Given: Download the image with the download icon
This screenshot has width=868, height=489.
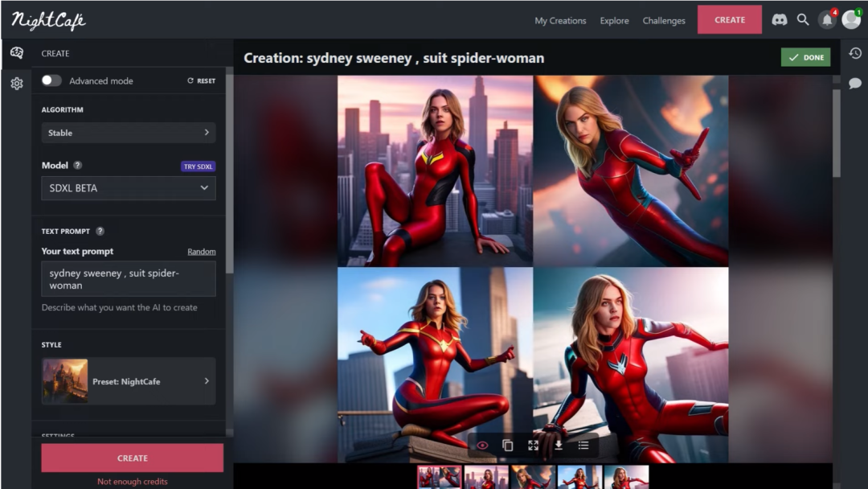Looking at the screenshot, I should [558, 445].
